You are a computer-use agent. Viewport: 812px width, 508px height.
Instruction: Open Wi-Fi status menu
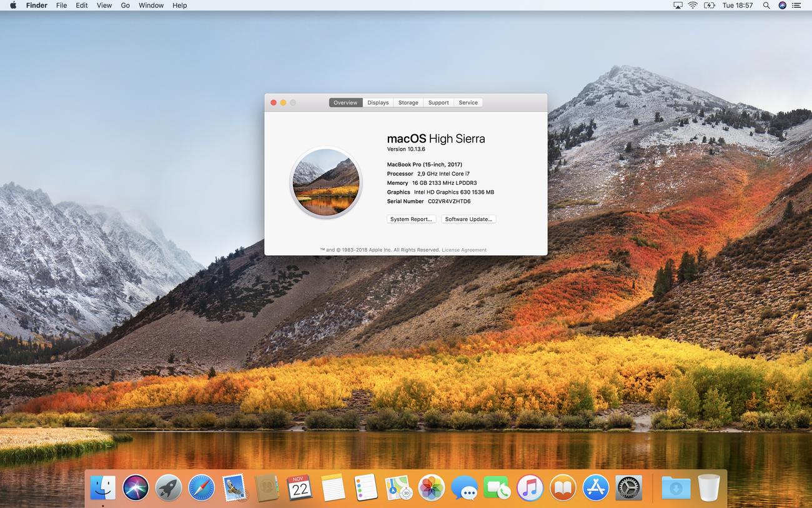click(693, 5)
